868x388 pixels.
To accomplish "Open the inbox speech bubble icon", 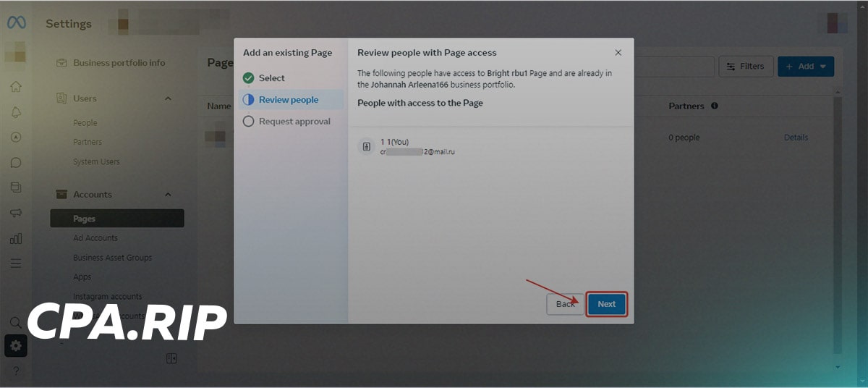I will tap(16, 162).
